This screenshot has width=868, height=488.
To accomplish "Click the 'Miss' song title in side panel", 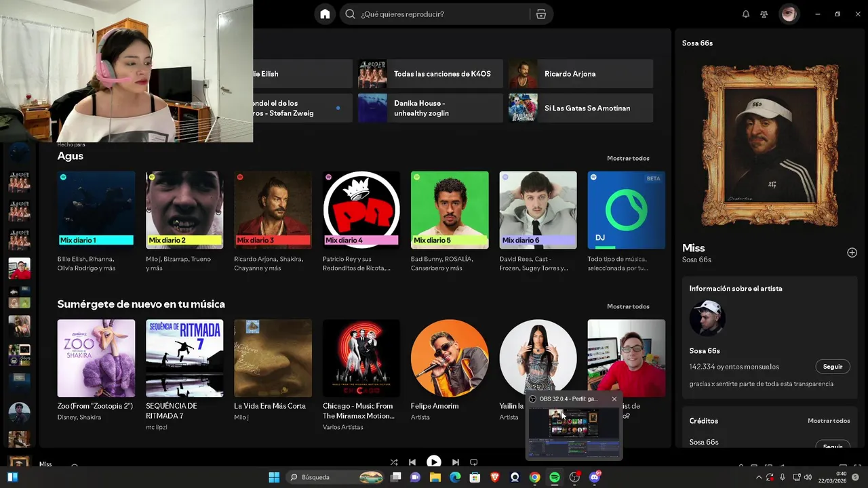I will click(694, 248).
